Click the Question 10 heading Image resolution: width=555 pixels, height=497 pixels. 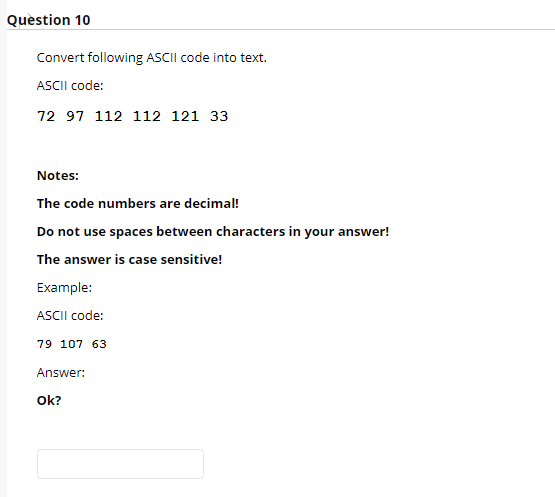(x=48, y=20)
